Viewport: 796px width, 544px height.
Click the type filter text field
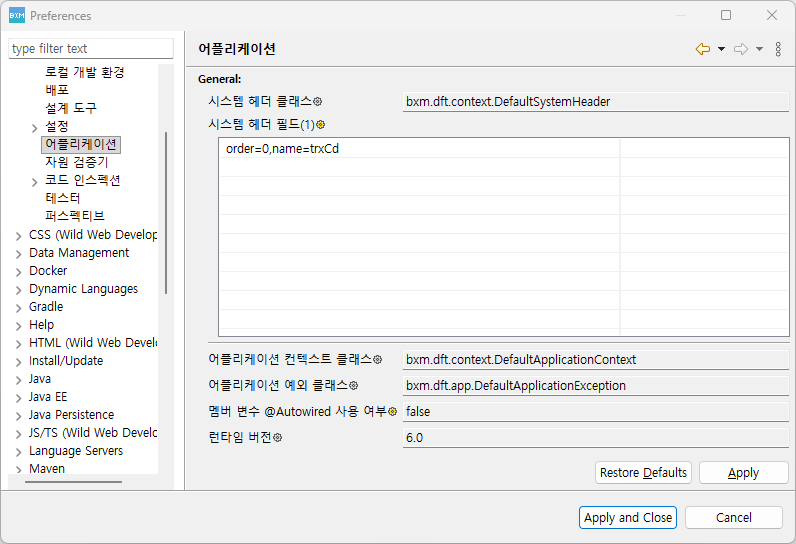[91, 49]
